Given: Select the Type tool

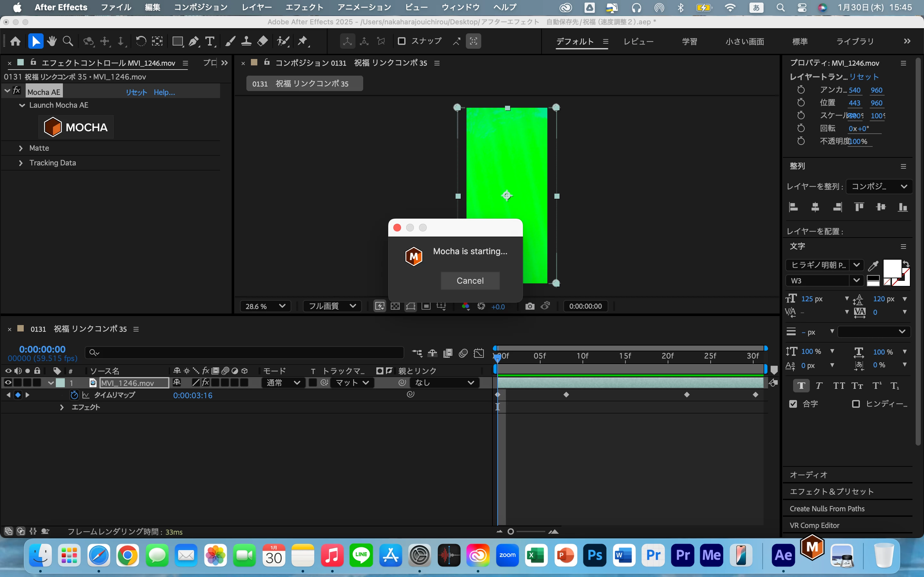Looking at the screenshot, I should coord(210,41).
